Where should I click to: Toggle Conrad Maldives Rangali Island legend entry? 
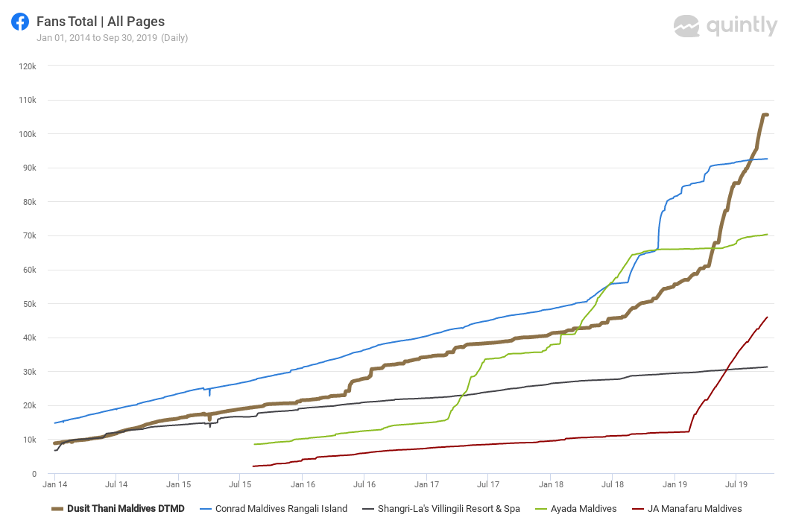274,509
